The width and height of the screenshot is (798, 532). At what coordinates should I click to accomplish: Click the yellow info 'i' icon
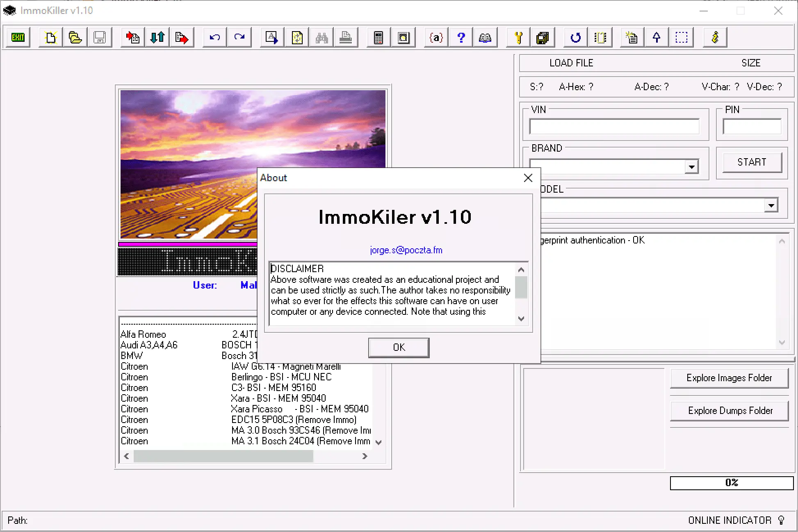(x=715, y=38)
